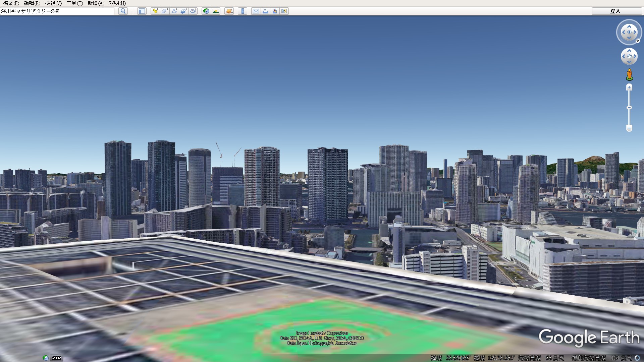The height and width of the screenshot is (362, 644).
Task: Open the 新增 (Add) menu
Action: coord(96,3)
